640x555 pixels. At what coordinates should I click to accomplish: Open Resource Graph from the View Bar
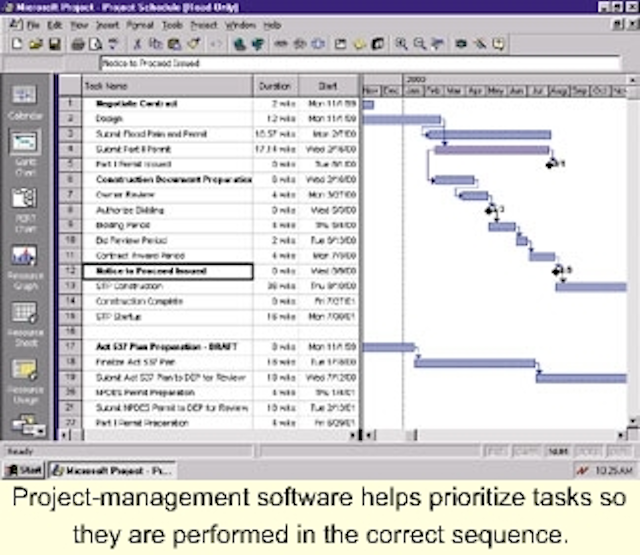pyautogui.click(x=25, y=267)
